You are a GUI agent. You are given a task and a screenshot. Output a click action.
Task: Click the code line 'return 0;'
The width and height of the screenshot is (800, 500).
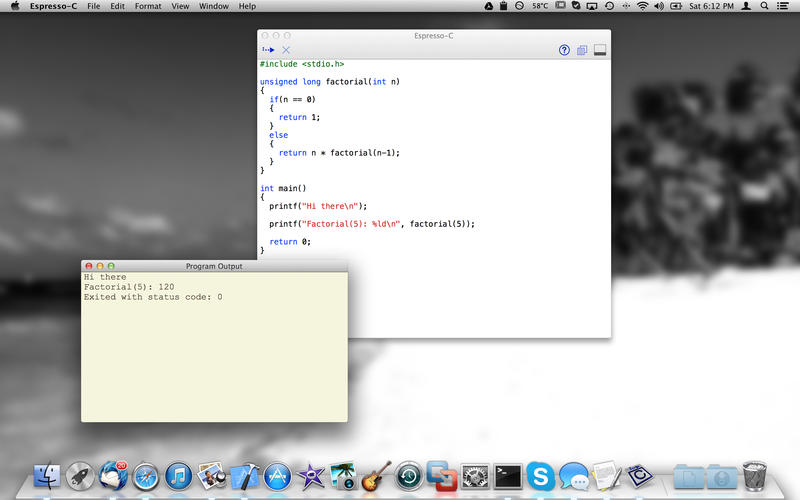290,242
